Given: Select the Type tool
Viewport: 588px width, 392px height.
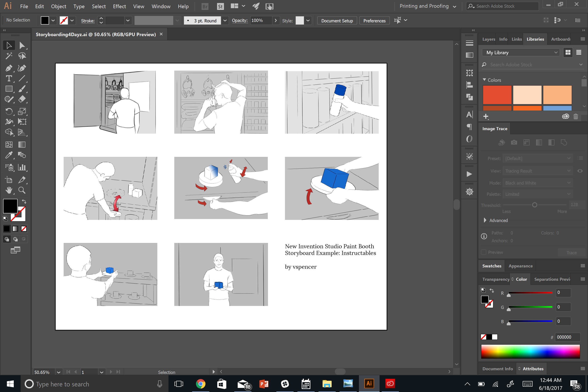Looking at the screenshot, I should coord(9,79).
